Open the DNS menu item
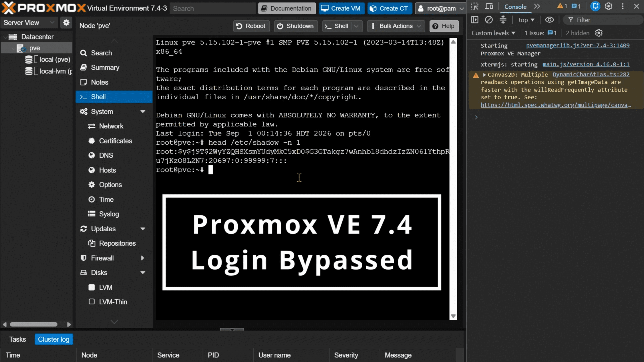 pos(114,155)
